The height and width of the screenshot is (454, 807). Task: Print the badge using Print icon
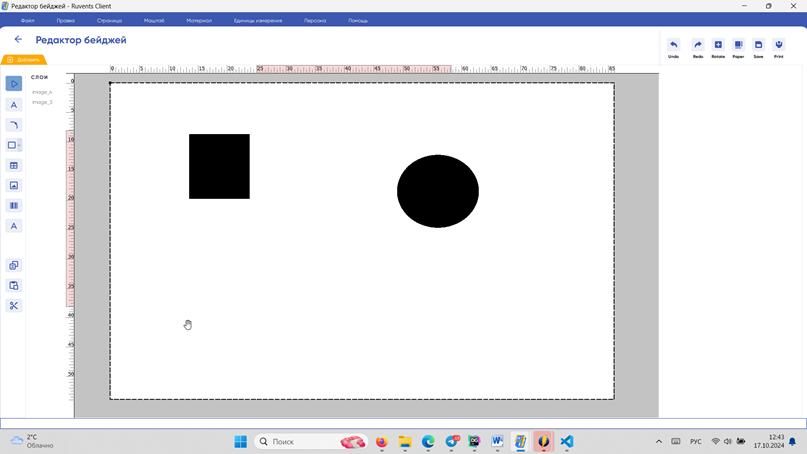[778, 45]
